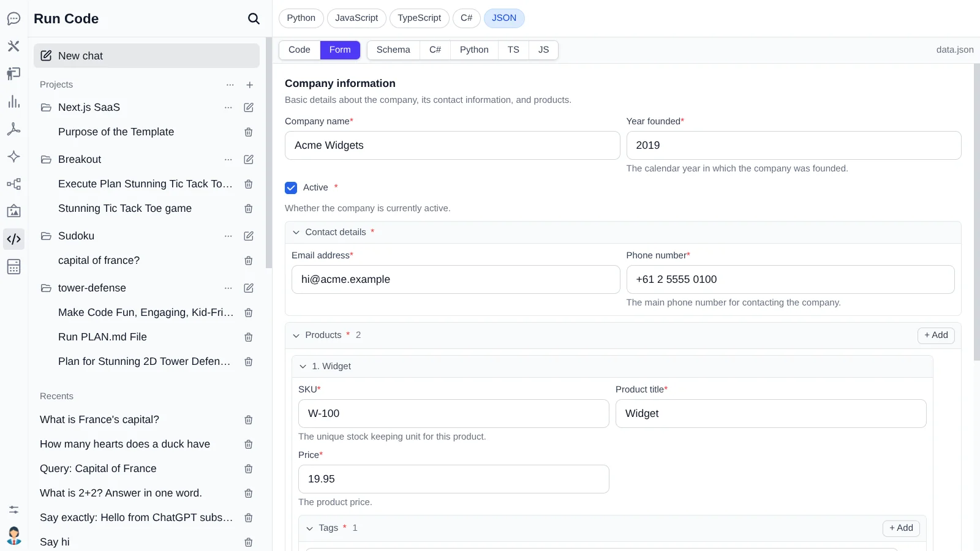This screenshot has width=980, height=551.
Task: Select the Run Code icon in the rail
Action: pyautogui.click(x=13, y=239)
